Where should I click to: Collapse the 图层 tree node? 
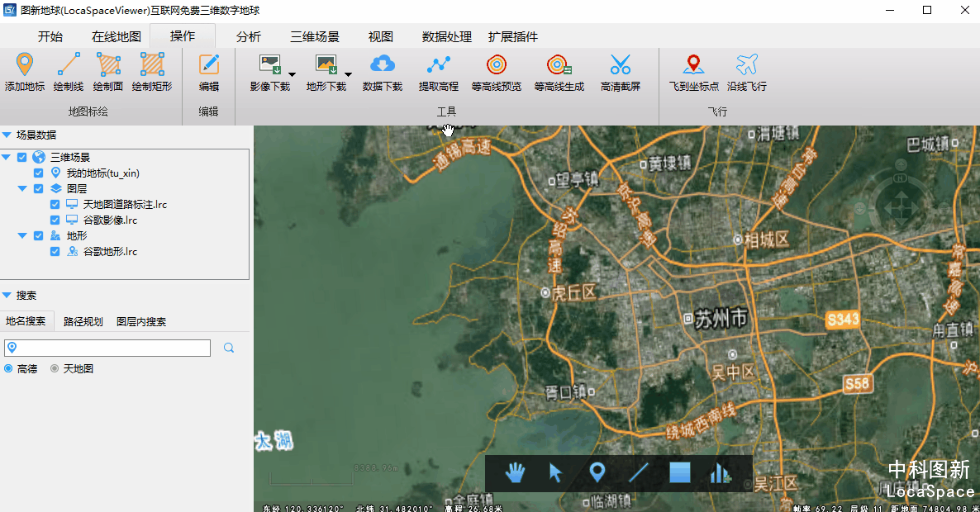tap(22, 188)
